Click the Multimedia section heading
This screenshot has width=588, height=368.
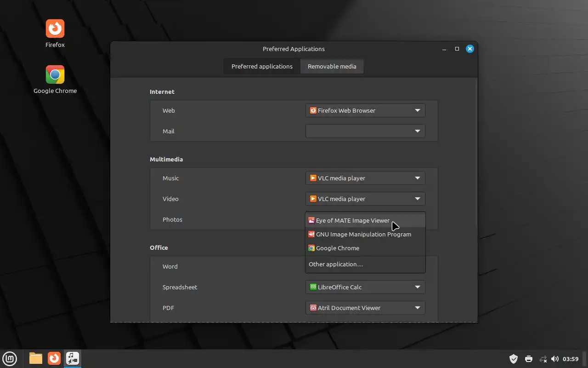point(166,159)
